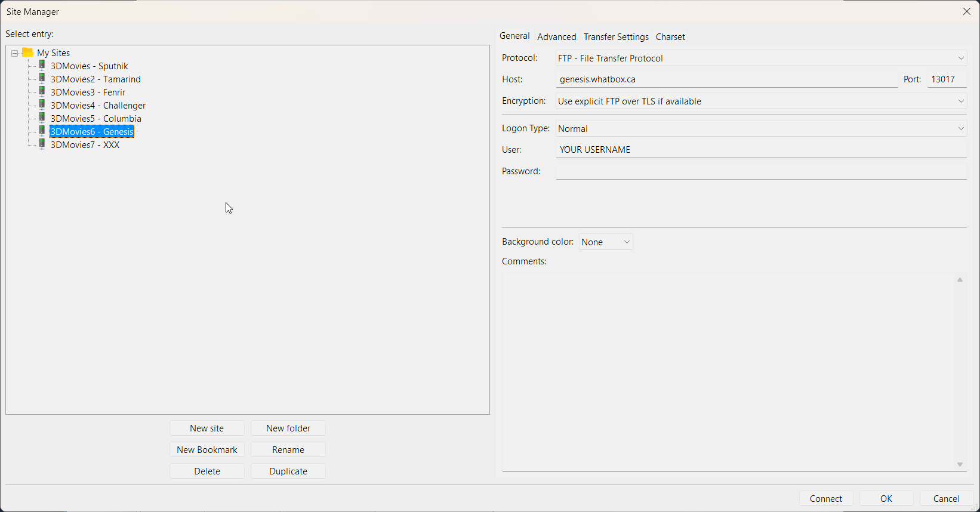
Task: Delete the selected site entry
Action: pyautogui.click(x=207, y=471)
